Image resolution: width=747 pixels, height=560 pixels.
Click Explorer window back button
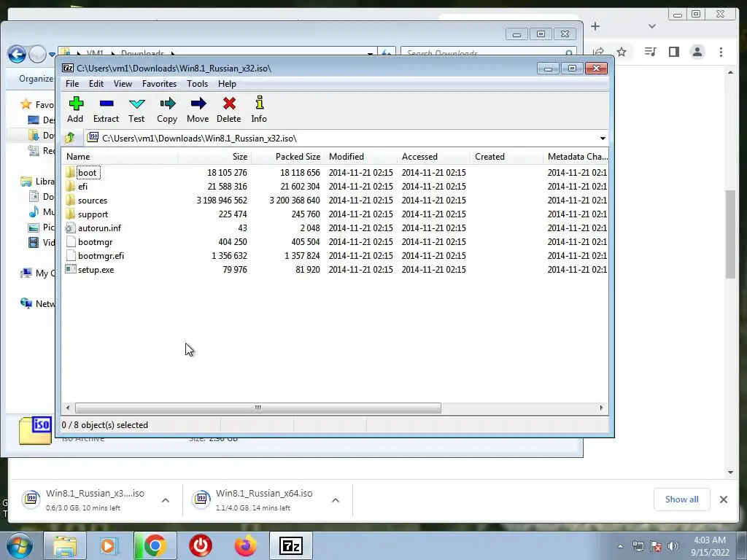17,54
